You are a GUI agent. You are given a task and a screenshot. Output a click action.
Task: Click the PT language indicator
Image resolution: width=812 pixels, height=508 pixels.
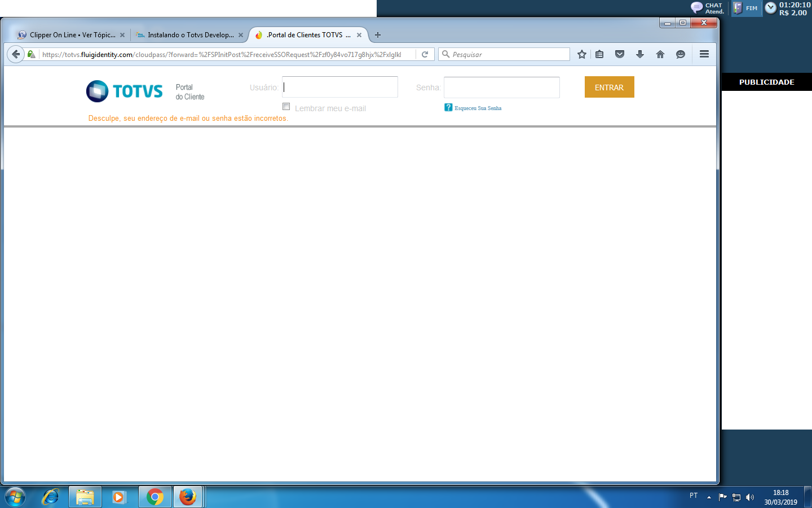point(694,496)
